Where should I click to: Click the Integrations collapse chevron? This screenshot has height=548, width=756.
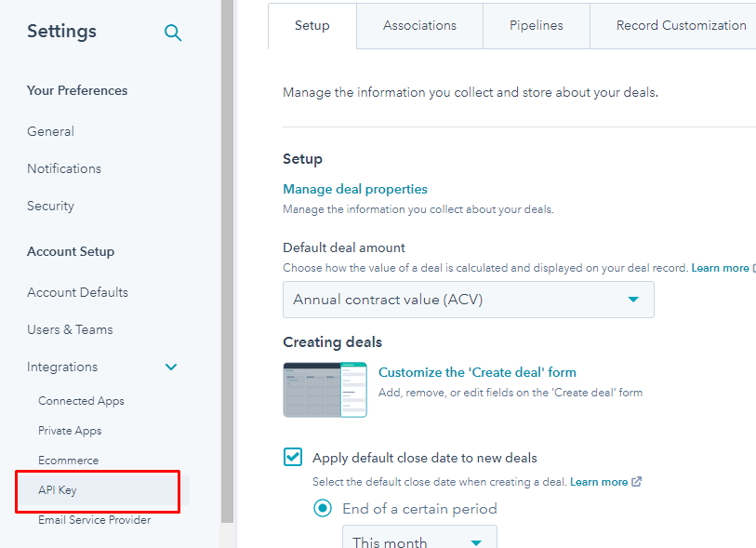click(171, 367)
